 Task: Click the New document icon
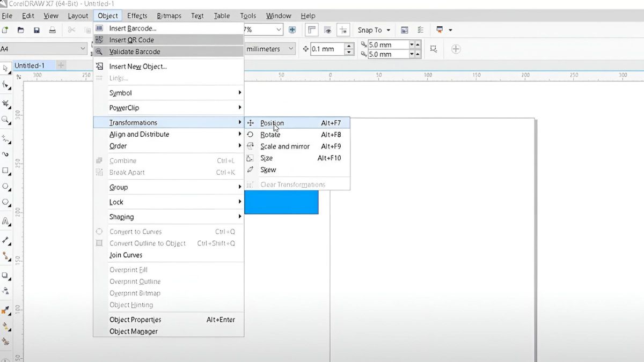(x=5, y=30)
